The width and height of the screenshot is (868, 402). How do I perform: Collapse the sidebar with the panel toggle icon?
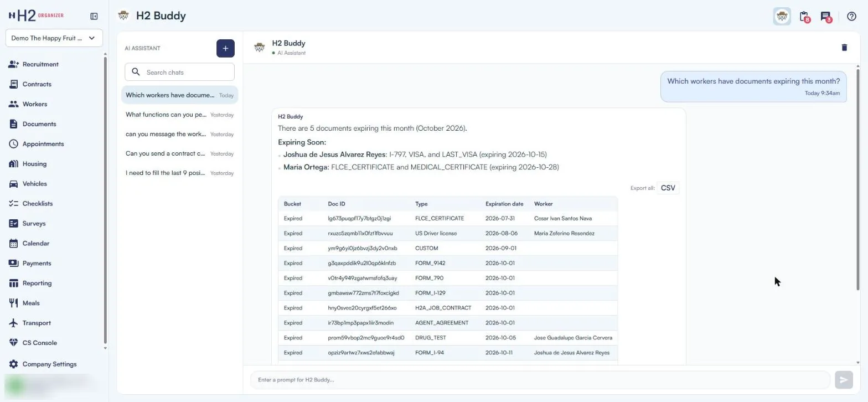(94, 16)
